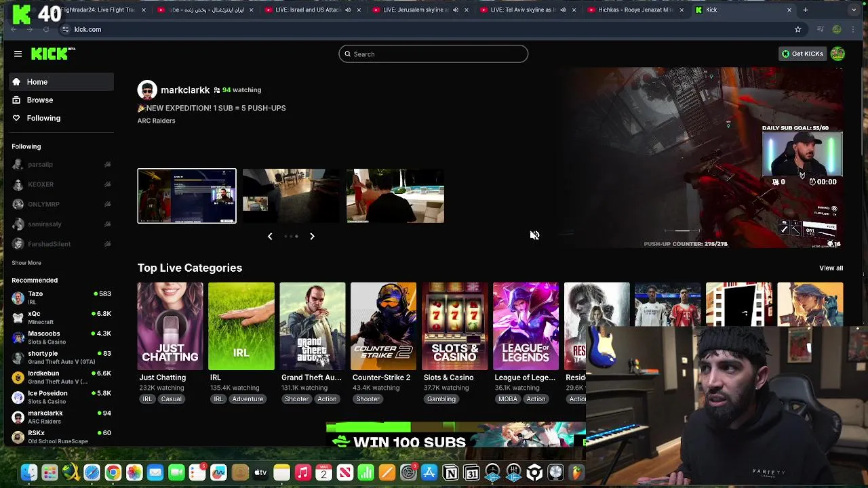Open Browse in sidebar
Image resolution: width=868 pixels, height=488 pixels.
(x=61, y=100)
